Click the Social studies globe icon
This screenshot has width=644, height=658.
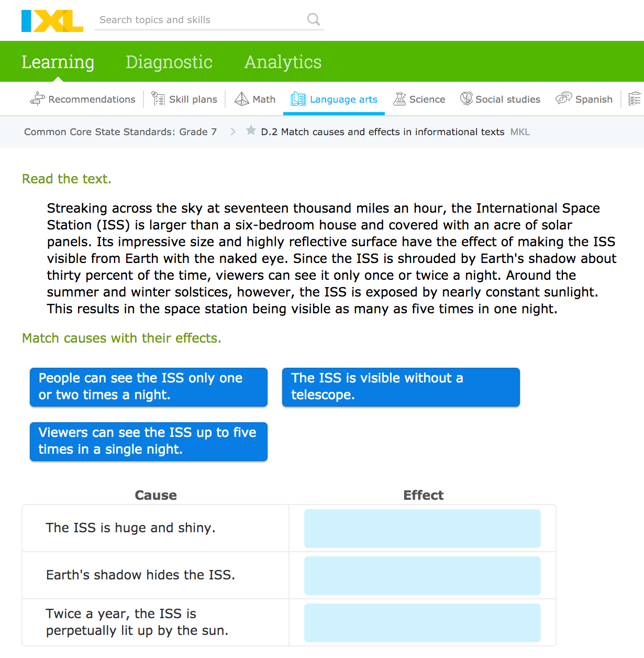click(466, 98)
